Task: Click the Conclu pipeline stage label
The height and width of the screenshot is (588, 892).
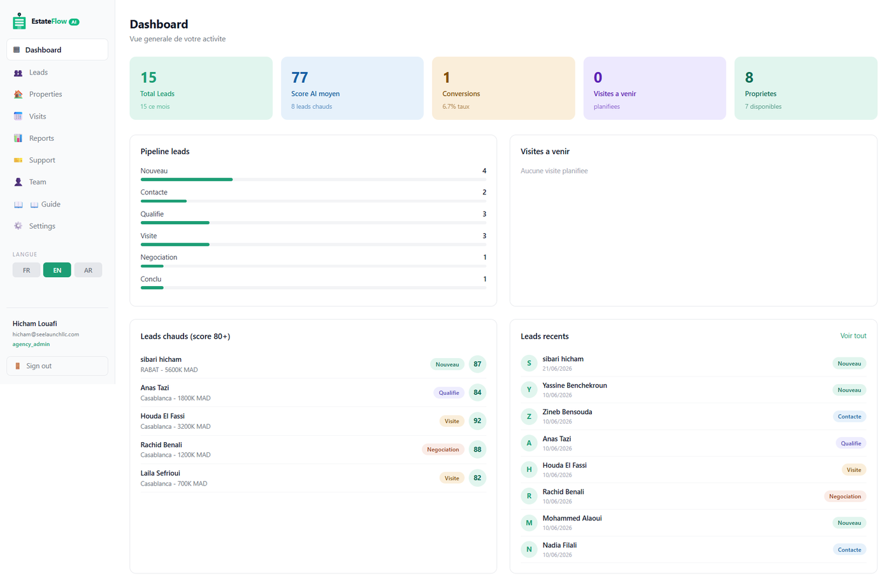Action: click(x=151, y=279)
